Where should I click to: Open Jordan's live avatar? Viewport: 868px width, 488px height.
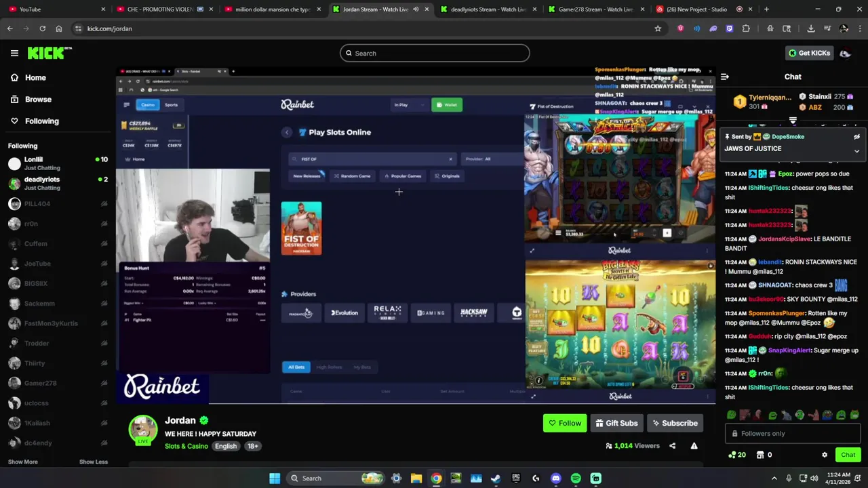pos(143,430)
